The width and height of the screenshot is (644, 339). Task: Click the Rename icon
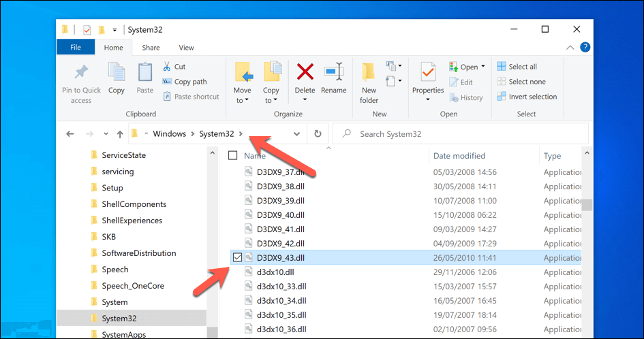coord(333,73)
